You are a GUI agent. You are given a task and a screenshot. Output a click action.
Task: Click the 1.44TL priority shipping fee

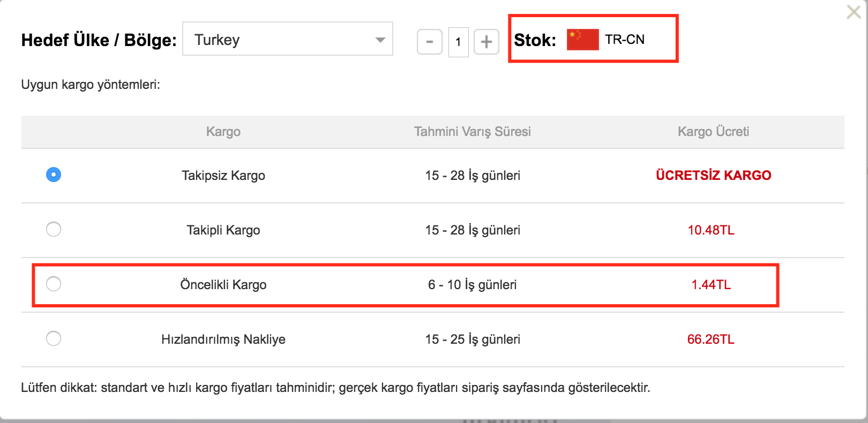click(711, 285)
